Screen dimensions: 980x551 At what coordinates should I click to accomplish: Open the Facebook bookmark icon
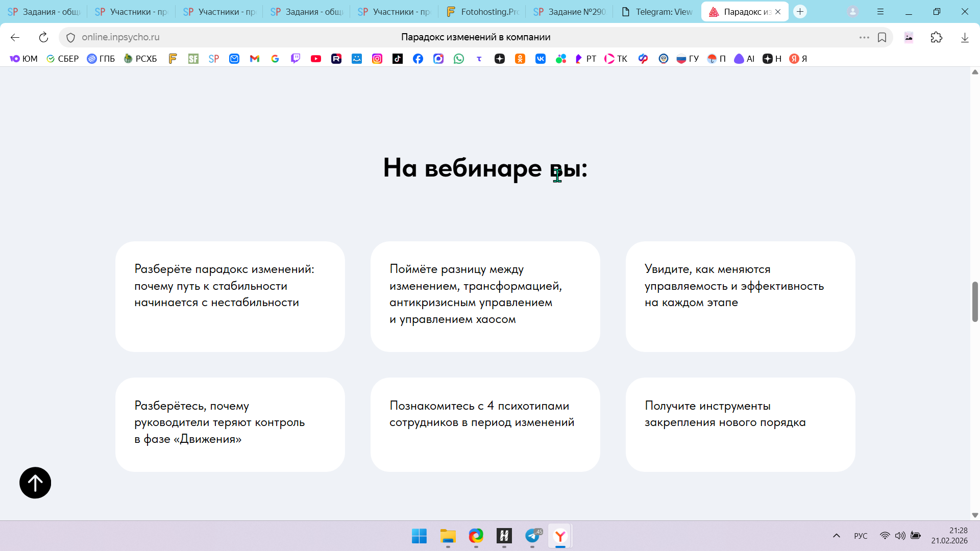click(x=418, y=59)
